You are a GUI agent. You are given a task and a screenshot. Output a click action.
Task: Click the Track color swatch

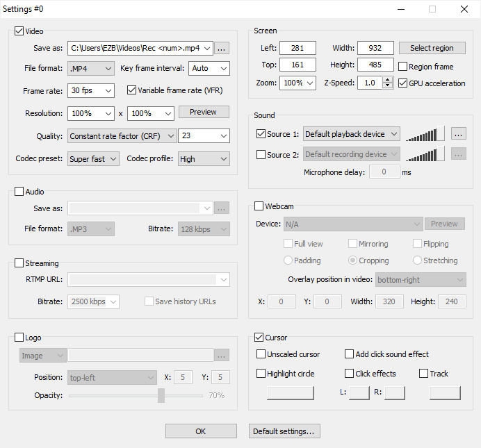pos(445,393)
